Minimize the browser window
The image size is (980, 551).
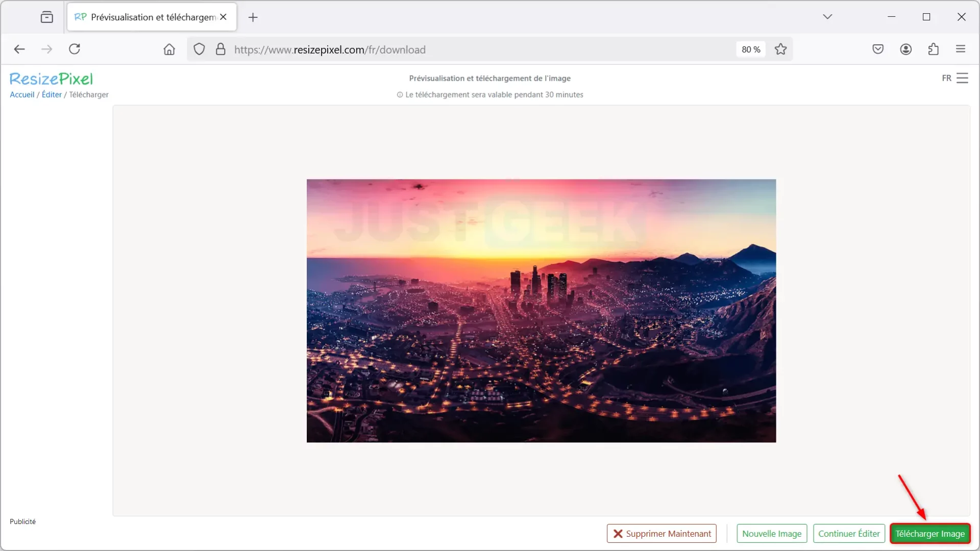click(x=891, y=17)
